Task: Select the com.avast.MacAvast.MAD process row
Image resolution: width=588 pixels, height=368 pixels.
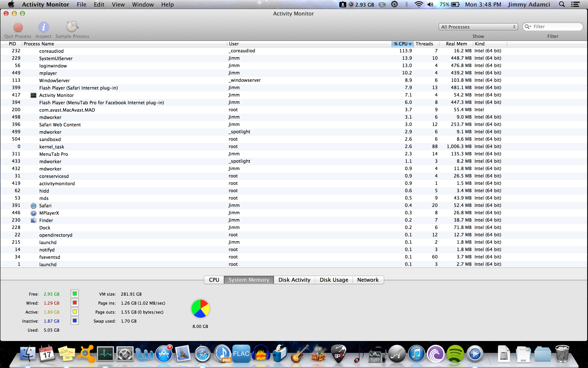Action: tap(294, 110)
